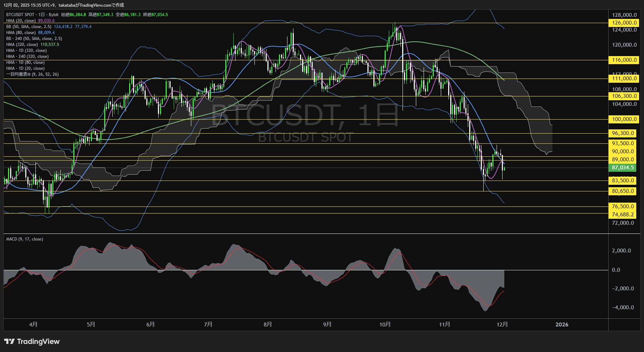The height and width of the screenshot is (352, 644).
Task: Click the 12月 label on time axis
Action: [x=502, y=324]
